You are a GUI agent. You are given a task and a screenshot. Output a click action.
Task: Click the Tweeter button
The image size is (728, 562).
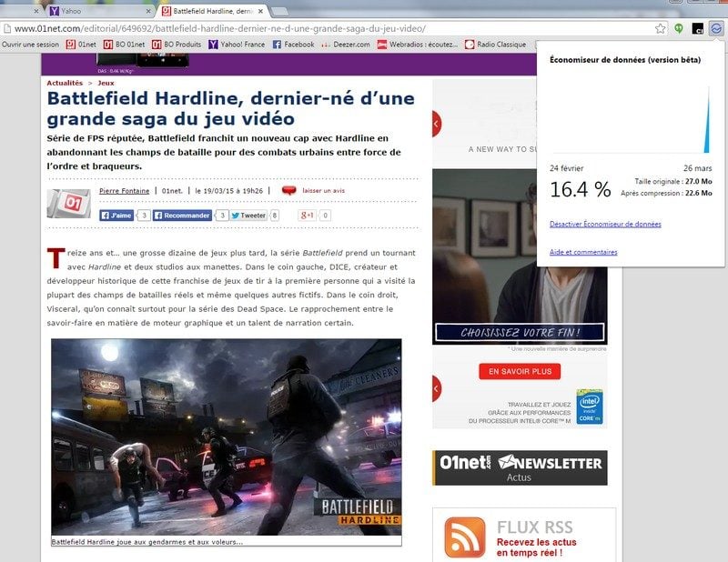tap(248, 216)
